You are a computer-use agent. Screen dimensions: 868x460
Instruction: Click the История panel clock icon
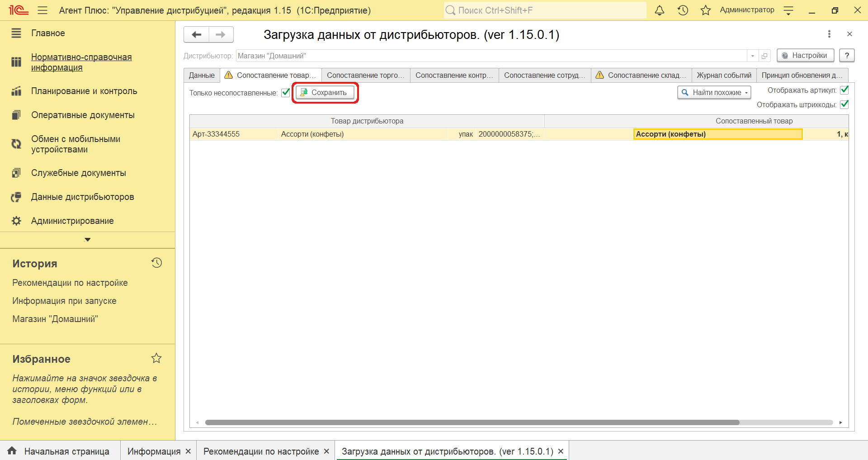(156, 263)
